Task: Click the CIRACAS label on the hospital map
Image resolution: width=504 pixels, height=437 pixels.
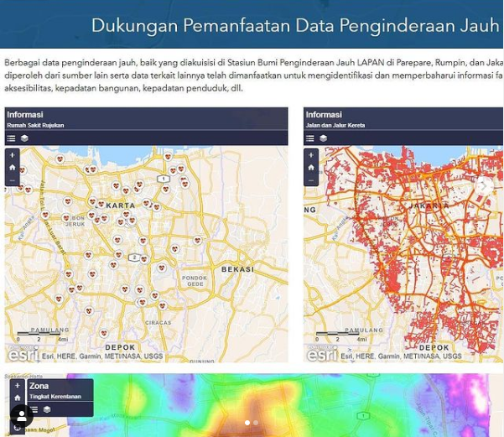Action: 158,323
